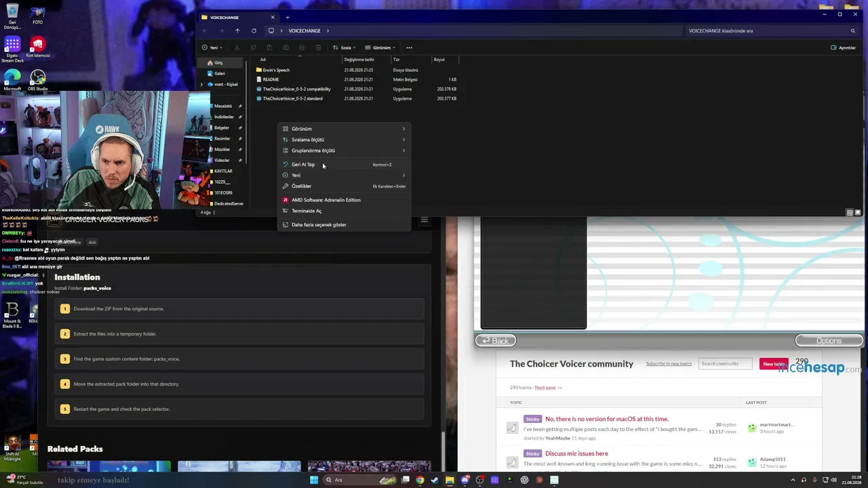868x488 pixels.
Task: Open the PC icon in the address bar
Action: pos(271,30)
